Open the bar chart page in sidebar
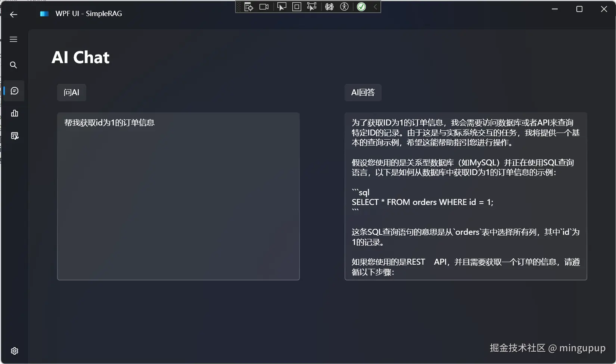Image resolution: width=616 pixels, height=364 pixels. [15, 113]
